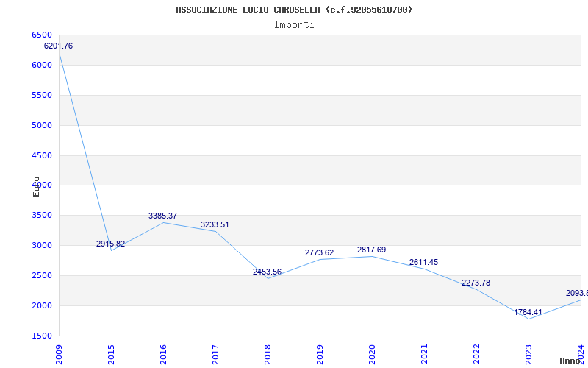
Task: Click the 2915.82 data label
Action: (x=110, y=244)
